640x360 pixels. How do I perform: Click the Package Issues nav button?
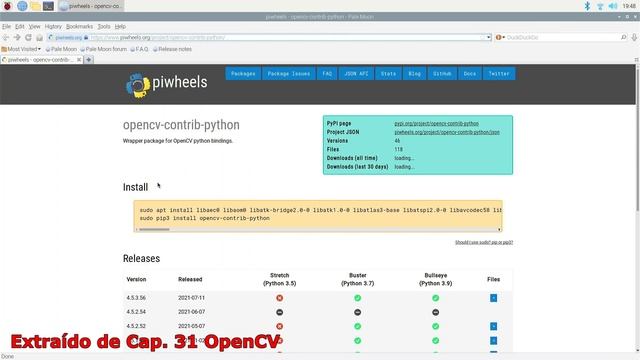289,73
